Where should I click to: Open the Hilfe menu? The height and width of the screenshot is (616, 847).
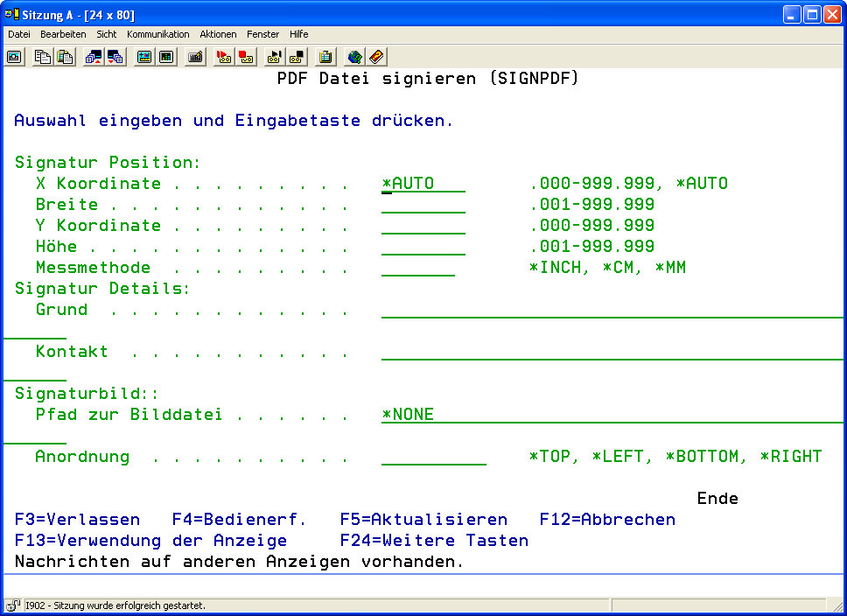point(298,34)
